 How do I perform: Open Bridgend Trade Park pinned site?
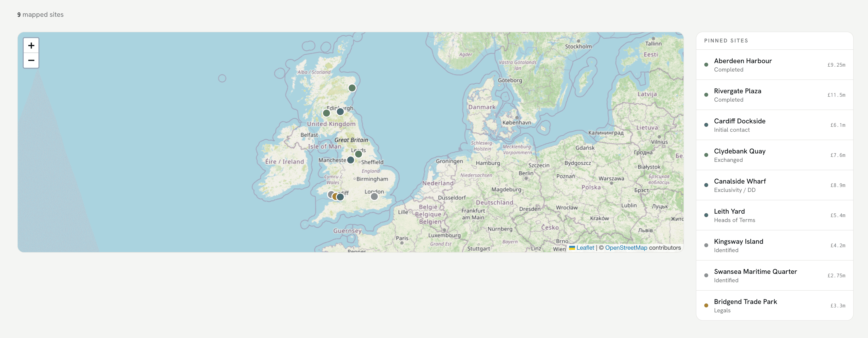click(774, 306)
